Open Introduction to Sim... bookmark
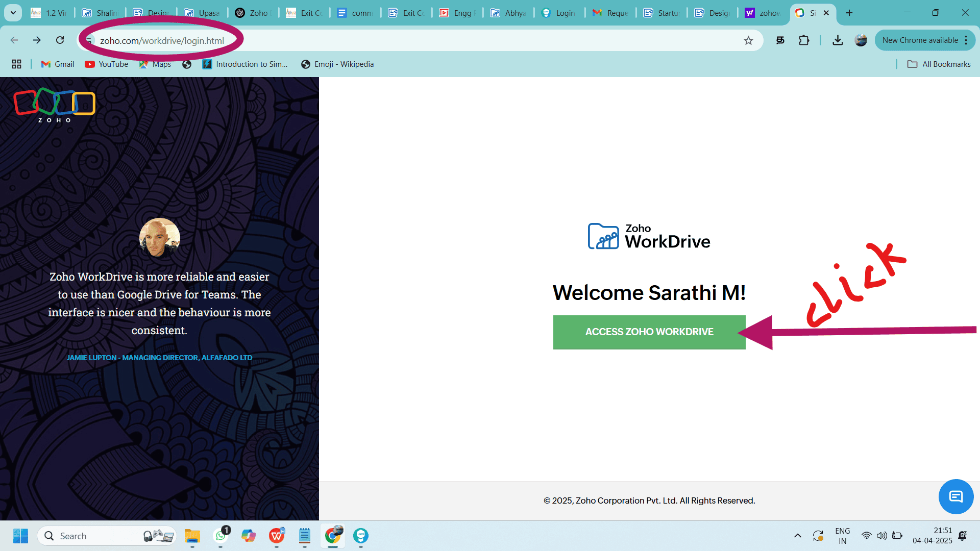 pyautogui.click(x=245, y=64)
